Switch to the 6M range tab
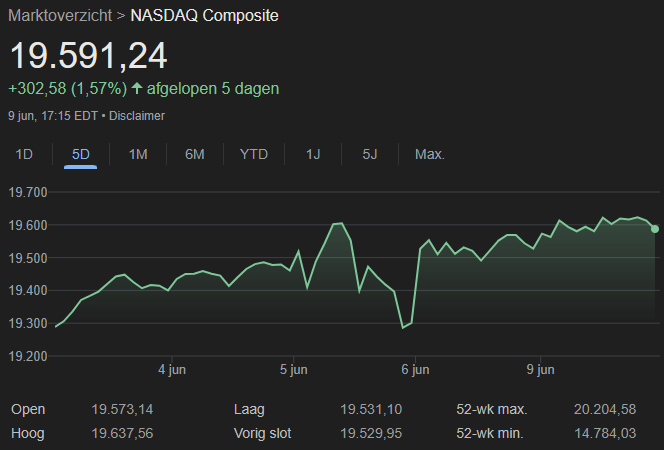Image resolution: width=664 pixels, height=450 pixels. [x=195, y=154]
